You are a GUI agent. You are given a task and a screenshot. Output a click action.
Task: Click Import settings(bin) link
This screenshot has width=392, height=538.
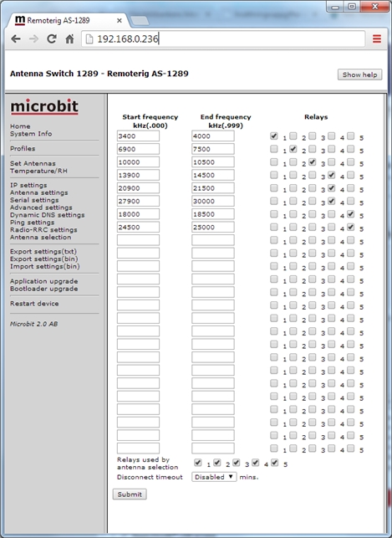(x=44, y=267)
